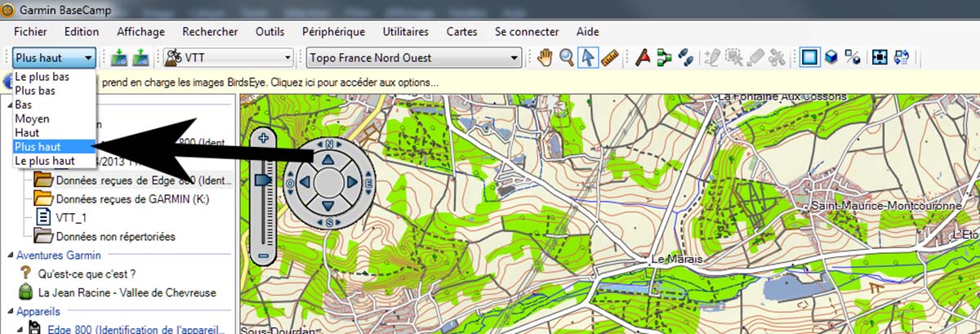Open the Fichier menu
Image resolution: width=980 pixels, height=334 pixels.
(x=30, y=32)
